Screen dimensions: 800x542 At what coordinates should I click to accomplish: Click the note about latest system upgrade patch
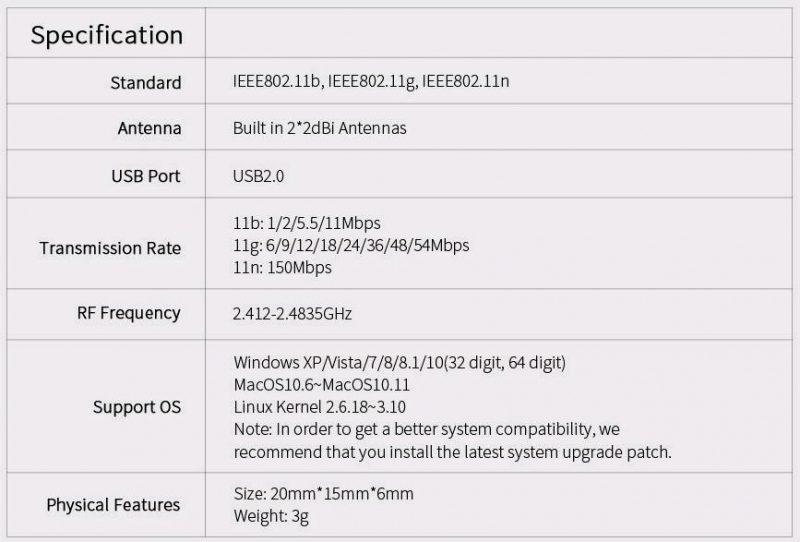coord(453,440)
